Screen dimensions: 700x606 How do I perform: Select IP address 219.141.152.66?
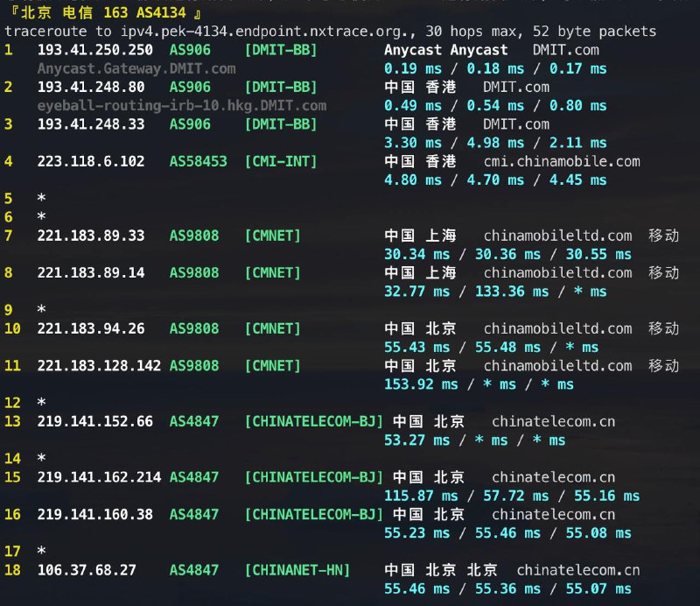point(95,421)
